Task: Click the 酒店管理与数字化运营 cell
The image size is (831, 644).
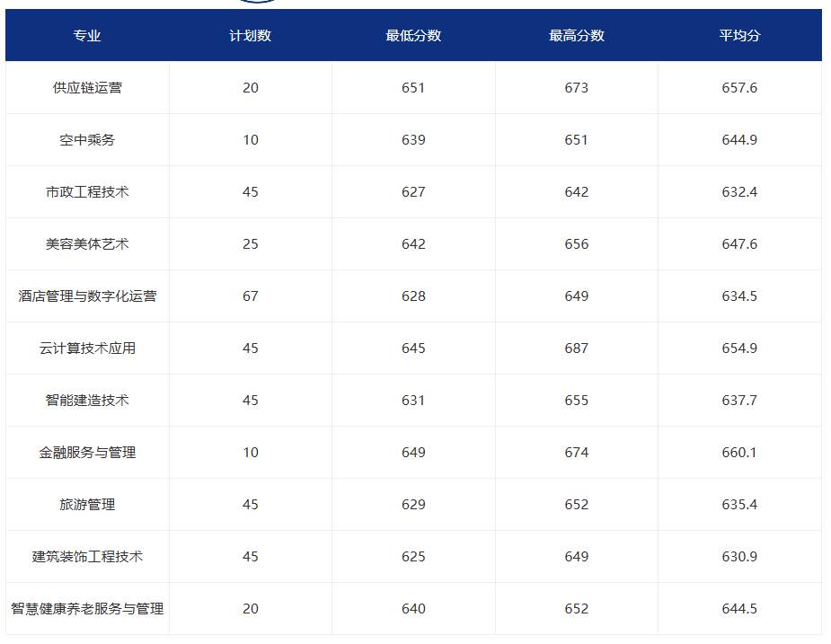Action: 86,296
